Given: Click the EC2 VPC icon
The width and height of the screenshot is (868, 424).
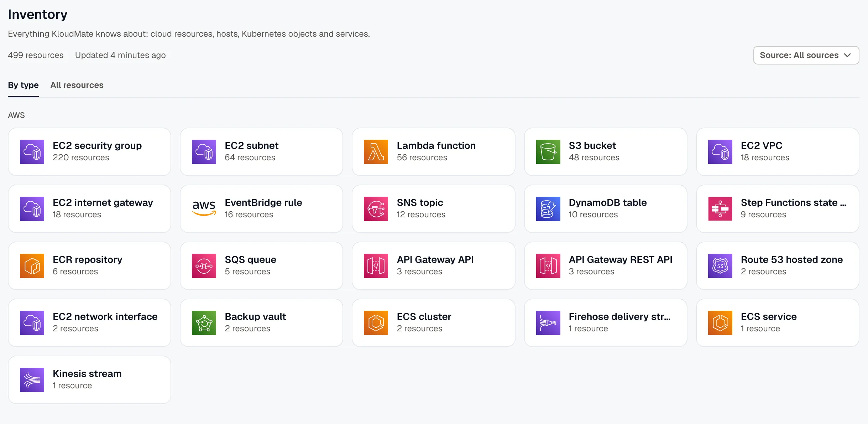Looking at the screenshot, I should pos(720,152).
